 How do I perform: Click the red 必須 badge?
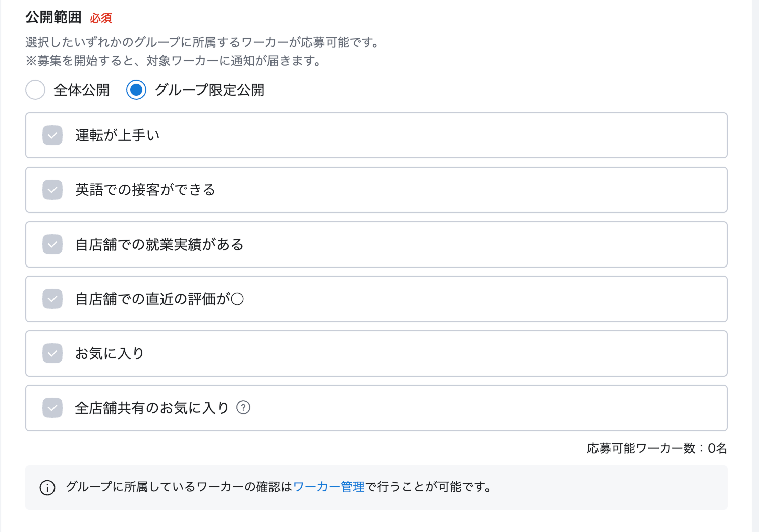click(x=101, y=18)
